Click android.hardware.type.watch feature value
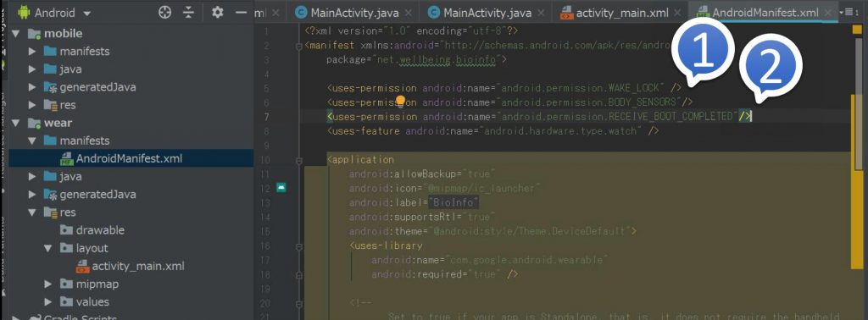Image resolution: width=868 pixels, height=320 pixels. pyautogui.click(x=562, y=131)
